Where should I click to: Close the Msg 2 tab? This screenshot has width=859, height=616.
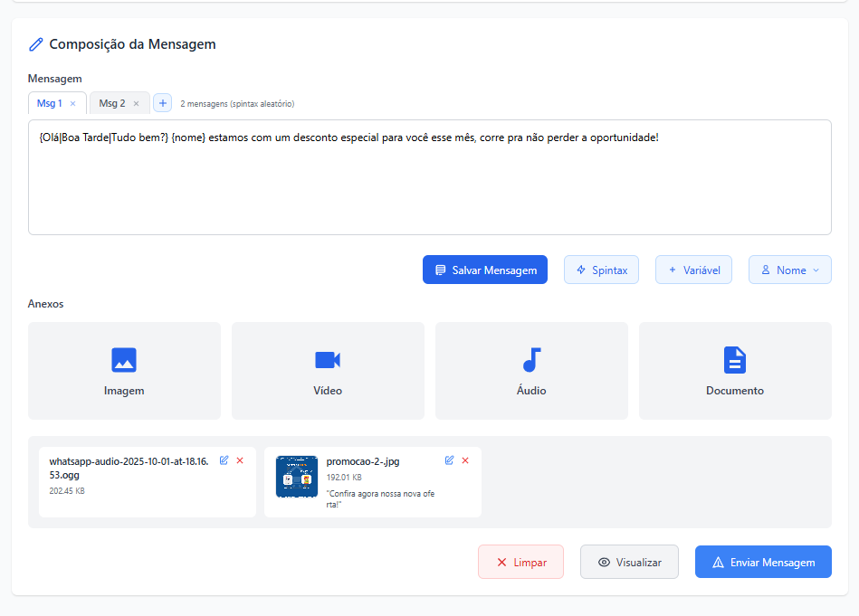137,104
